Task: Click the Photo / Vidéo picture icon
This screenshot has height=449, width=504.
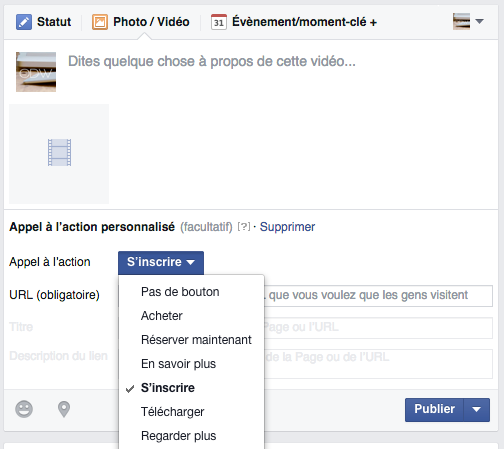Action: pyautogui.click(x=100, y=22)
